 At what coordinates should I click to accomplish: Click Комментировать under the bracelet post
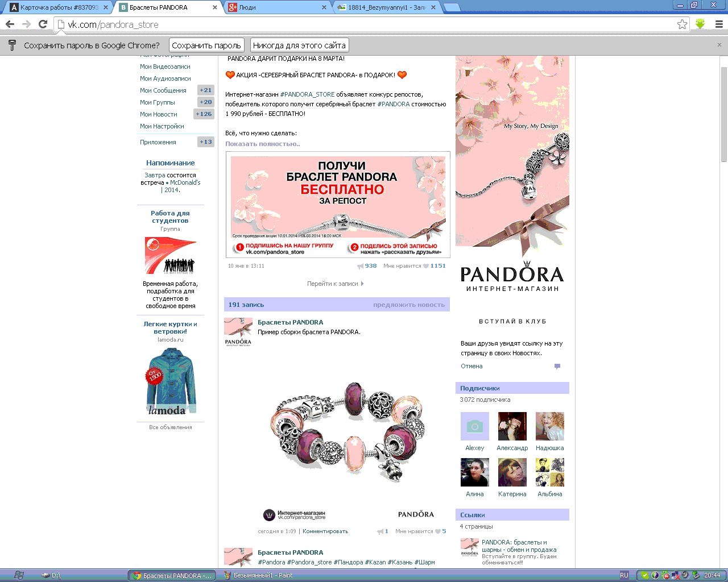(325, 531)
